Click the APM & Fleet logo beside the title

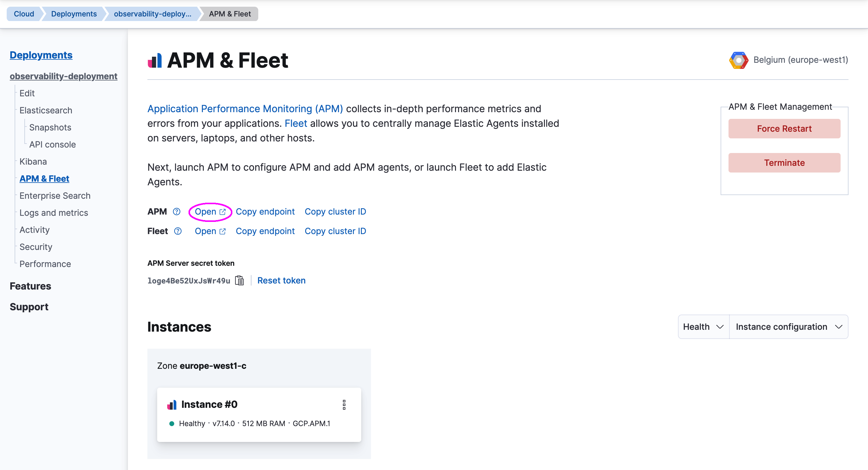[155, 61]
